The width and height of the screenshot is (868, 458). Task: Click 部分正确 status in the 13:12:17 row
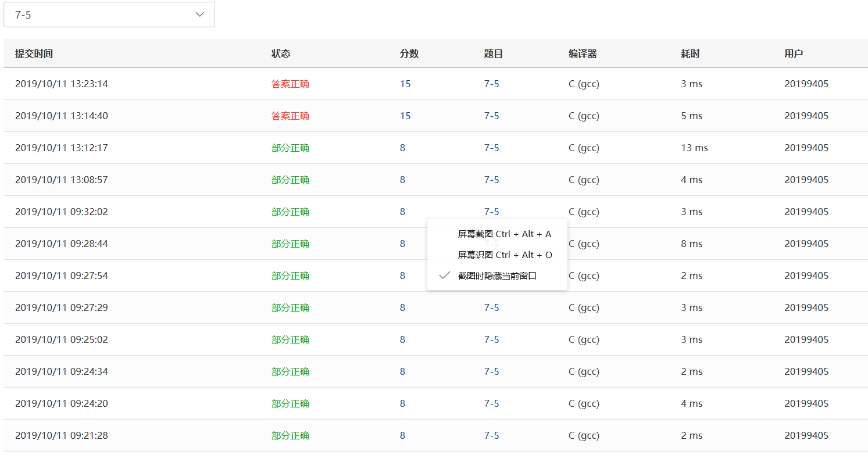pos(290,148)
